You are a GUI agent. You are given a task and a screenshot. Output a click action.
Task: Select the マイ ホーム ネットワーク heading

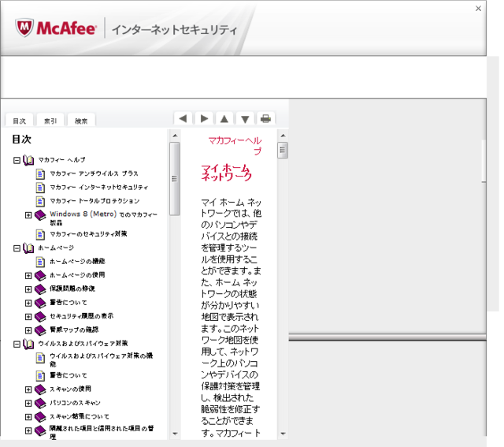226,173
